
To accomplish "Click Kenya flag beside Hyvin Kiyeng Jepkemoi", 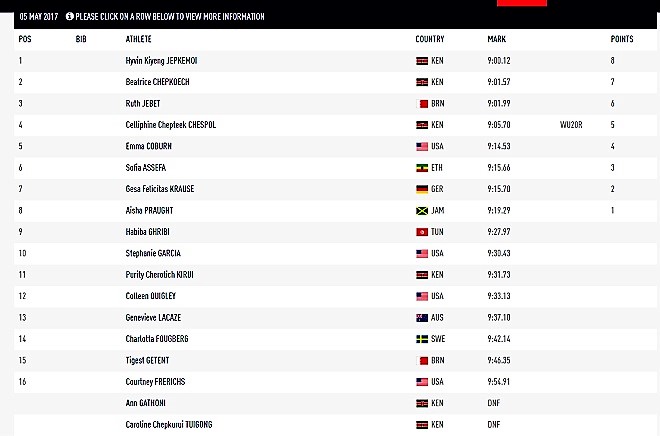I will (421, 61).
